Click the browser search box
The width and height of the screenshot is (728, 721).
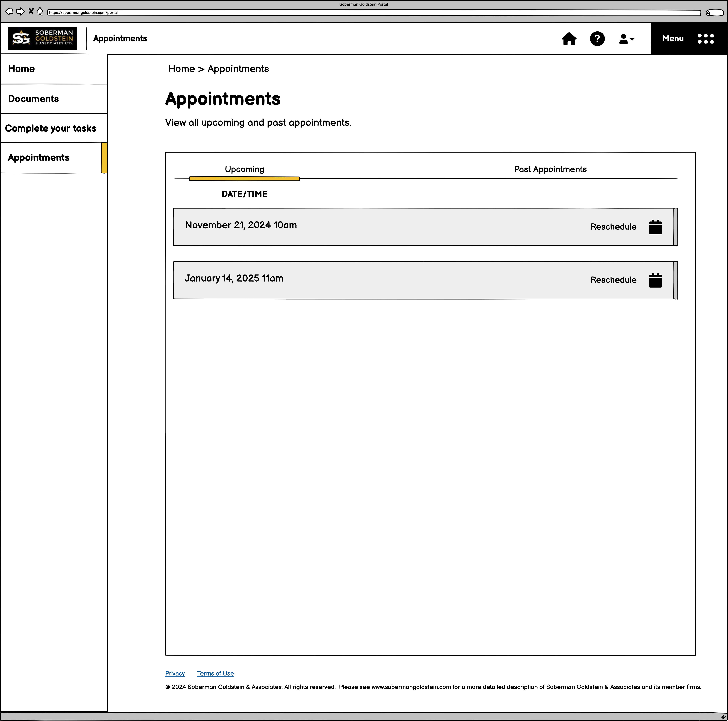pyautogui.click(x=714, y=13)
